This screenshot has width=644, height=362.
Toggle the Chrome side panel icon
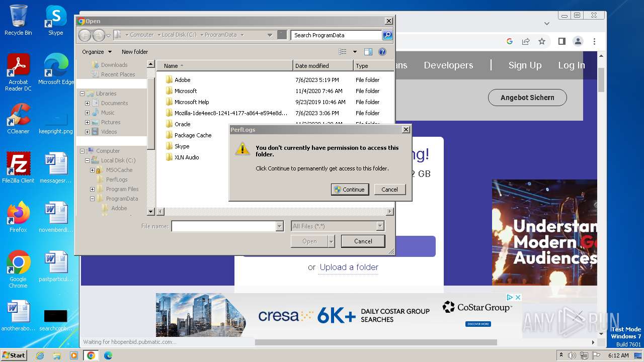click(562, 41)
